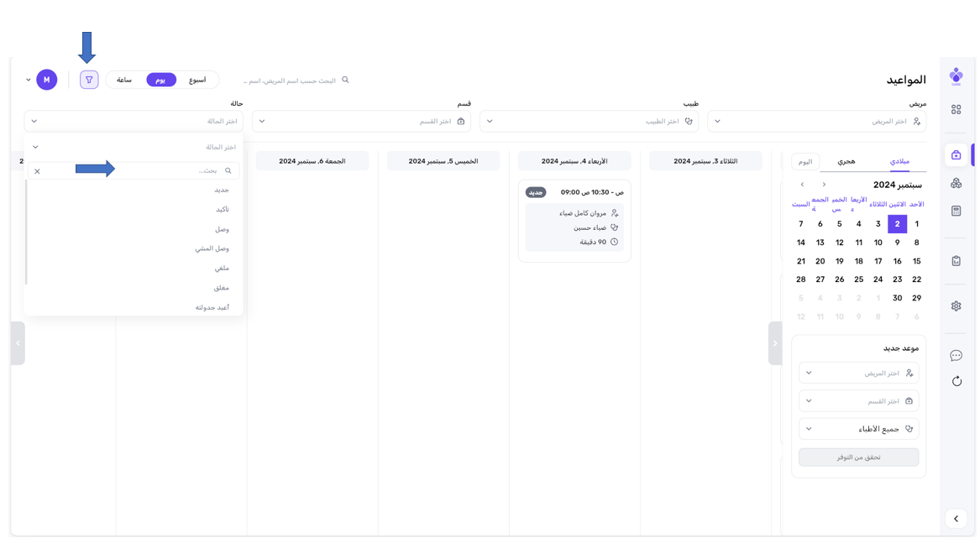
Task: Click the refresh icon in sidebar
Action: 956,381
